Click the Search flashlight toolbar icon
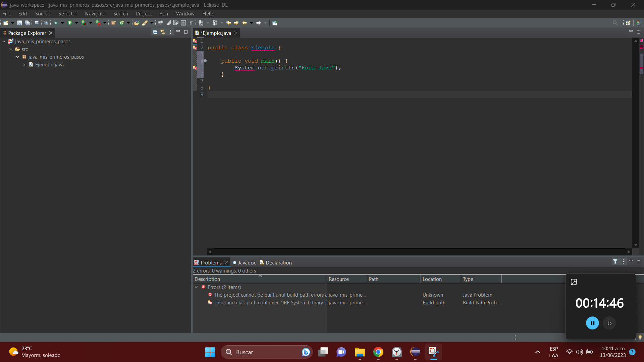This screenshot has height=362, width=644. [145, 23]
